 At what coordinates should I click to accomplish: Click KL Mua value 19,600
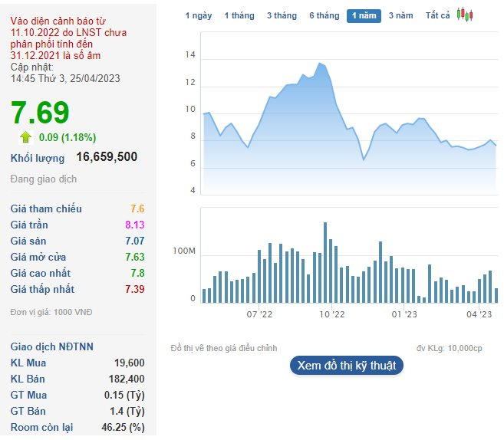[129, 363]
